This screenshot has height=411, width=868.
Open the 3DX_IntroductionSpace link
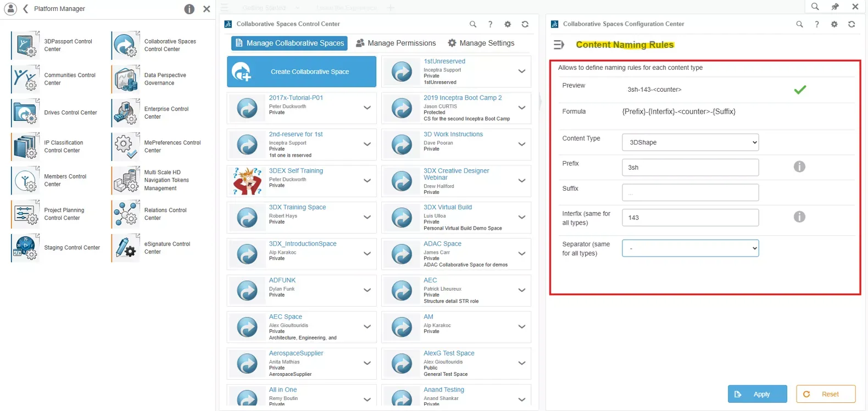click(x=303, y=243)
